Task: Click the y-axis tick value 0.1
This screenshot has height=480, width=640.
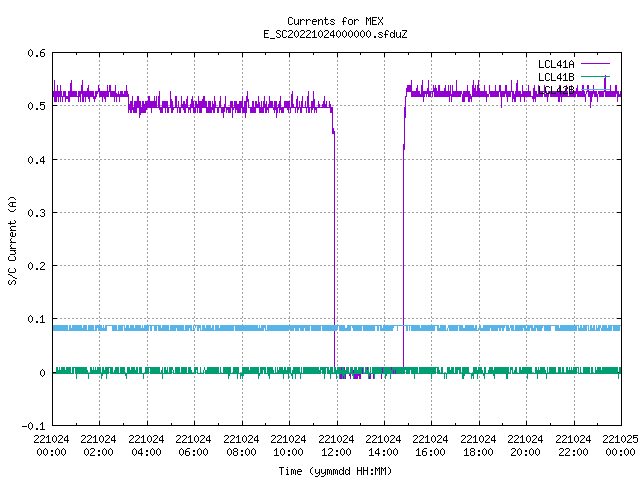Action: 36,319
